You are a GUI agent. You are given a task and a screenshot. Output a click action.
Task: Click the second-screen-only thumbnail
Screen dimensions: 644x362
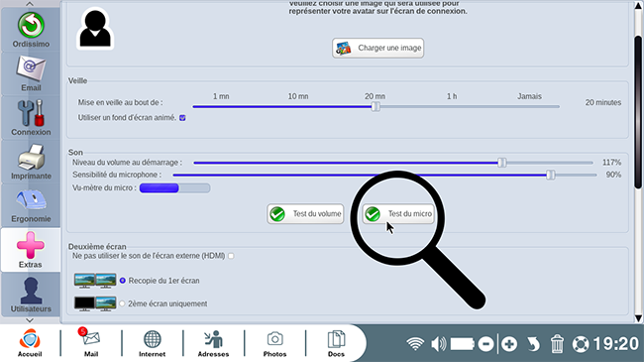(x=95, y=303)
